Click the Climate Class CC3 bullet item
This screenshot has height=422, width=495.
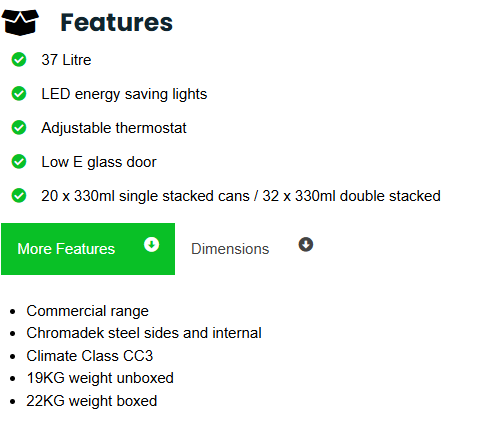(x=90, y=356)
